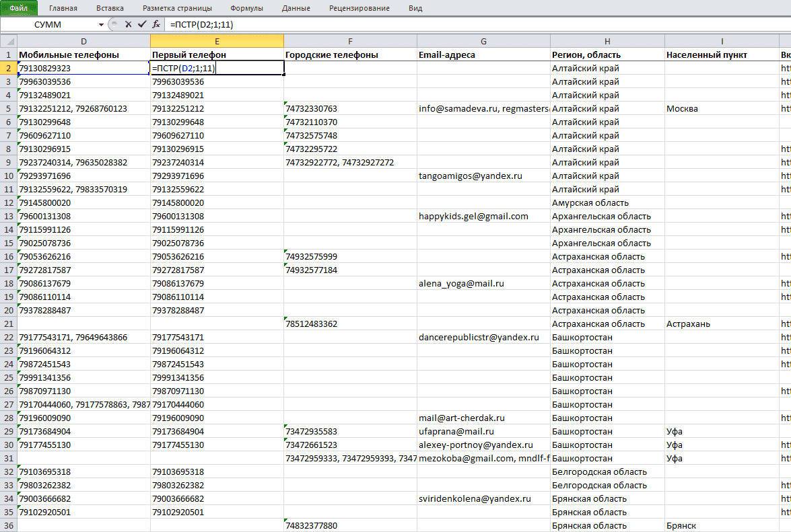791x532 pixels.
Task: Select column F header
Action: [350, 41]
